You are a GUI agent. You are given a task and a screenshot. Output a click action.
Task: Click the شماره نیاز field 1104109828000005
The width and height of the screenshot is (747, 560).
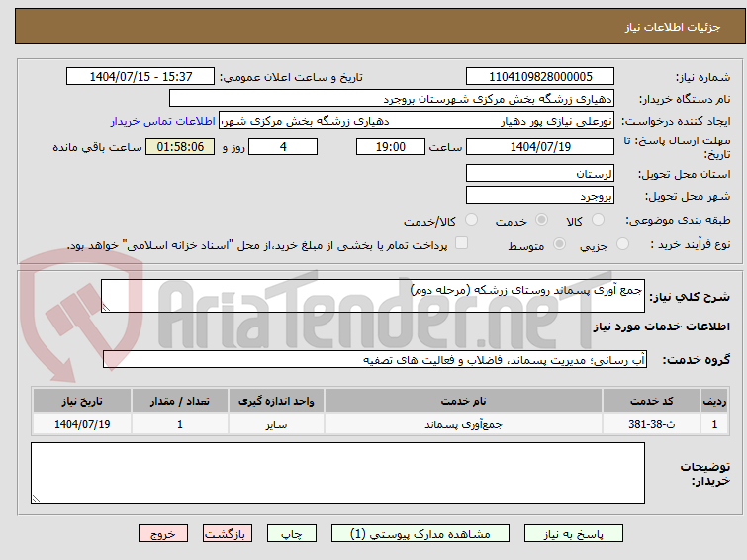(540, 77)
